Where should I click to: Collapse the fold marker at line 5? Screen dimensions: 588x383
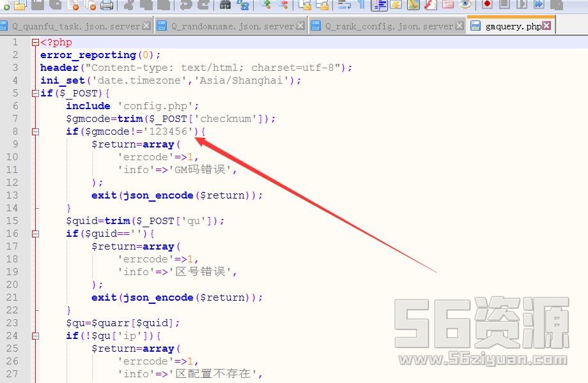35,93
